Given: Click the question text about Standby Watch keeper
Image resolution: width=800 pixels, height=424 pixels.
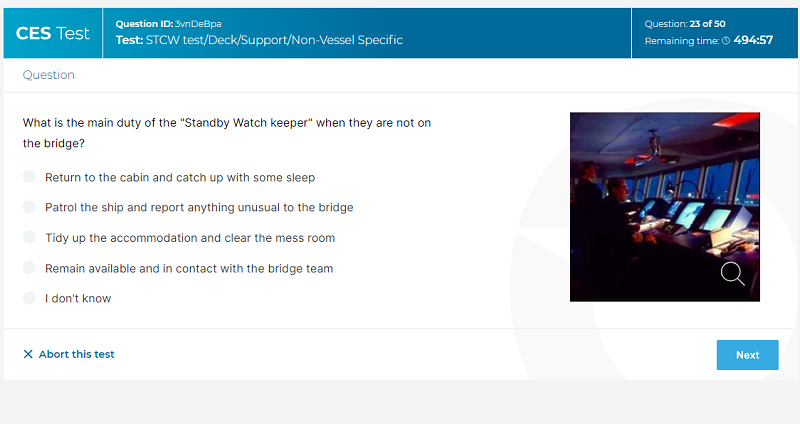Looking at the screenshot, I should pyautogui.click(x=227, y=133).
